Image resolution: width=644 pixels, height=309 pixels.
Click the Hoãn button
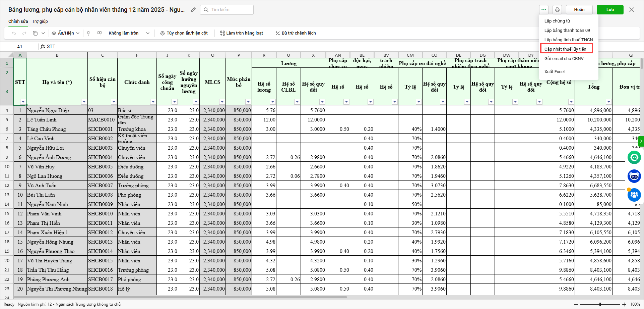point(579,10)
